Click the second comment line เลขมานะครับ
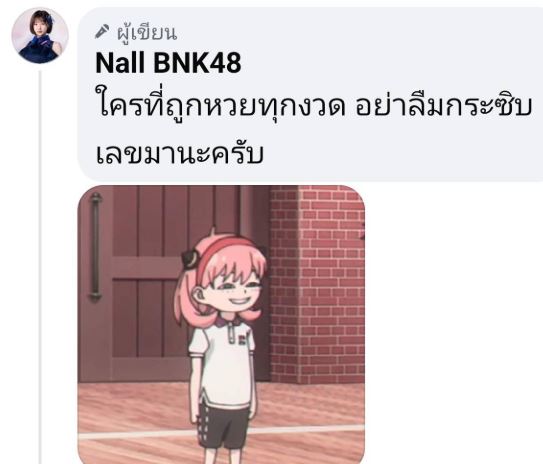543x464 pixels. 179,153
